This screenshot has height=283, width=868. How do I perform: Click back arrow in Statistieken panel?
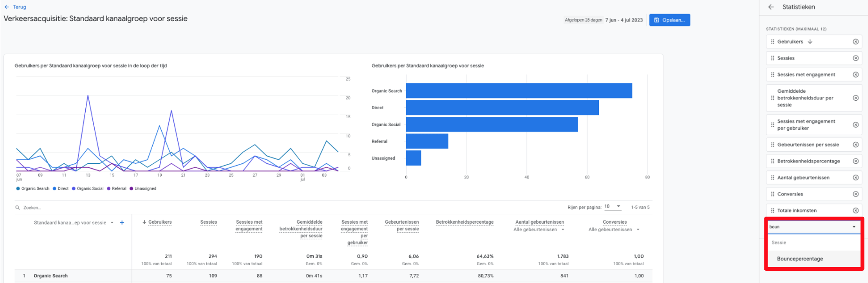[x=771, y=7]
